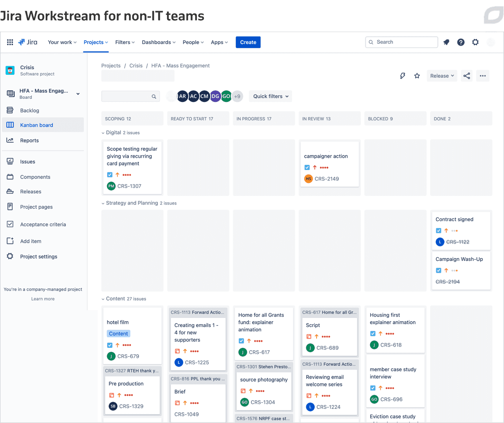Open the three-dot more actions menu
The width and height of the screenshot is (504, 423).
[x=483, y=76]
